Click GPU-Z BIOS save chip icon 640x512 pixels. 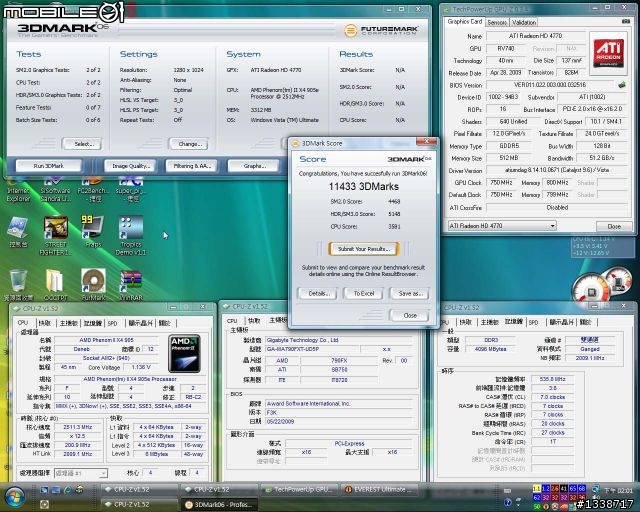tap(622, 85)
